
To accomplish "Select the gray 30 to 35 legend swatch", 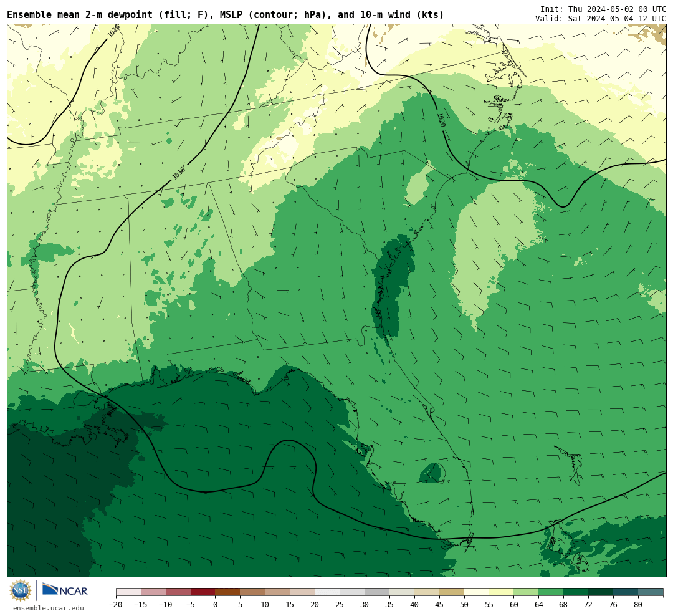I will (377, 592).
